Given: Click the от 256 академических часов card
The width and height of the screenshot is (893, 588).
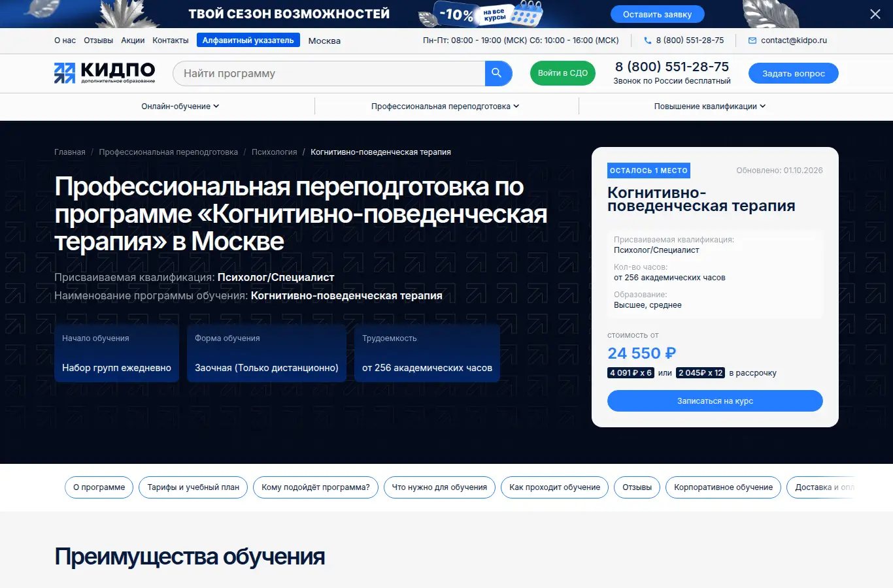Looking at the screenshot, I should [x=427, y=353].
